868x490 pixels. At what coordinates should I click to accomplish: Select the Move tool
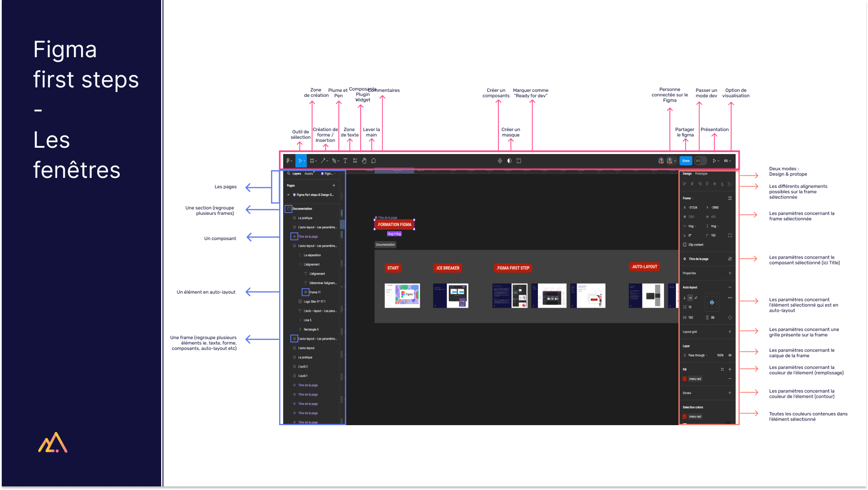coord(300,161)
